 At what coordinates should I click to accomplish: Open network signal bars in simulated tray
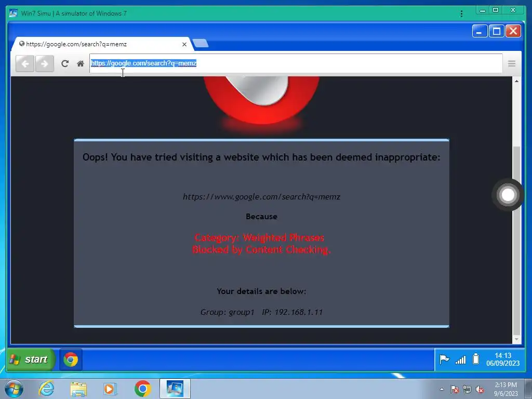pos(460,360)
